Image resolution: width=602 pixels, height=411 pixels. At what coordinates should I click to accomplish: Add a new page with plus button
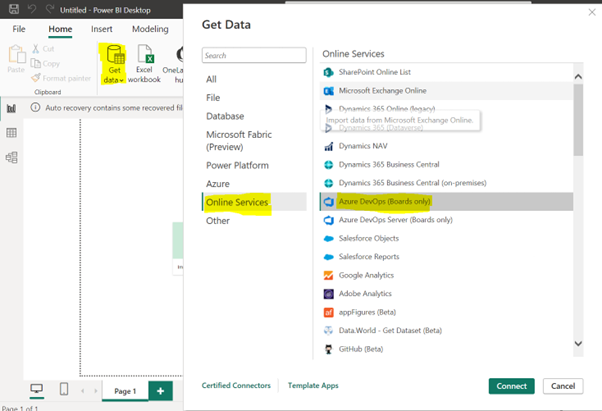[x=160, y=391]
